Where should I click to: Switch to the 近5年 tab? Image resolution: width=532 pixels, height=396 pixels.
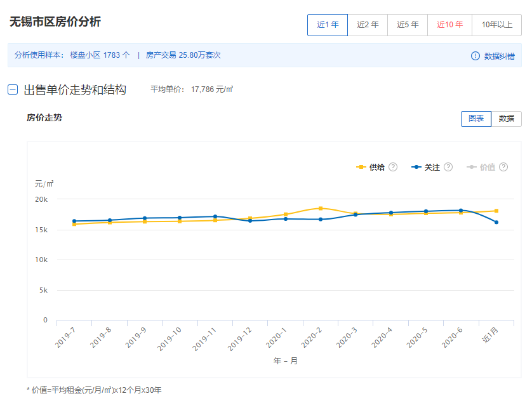(408, 25)
